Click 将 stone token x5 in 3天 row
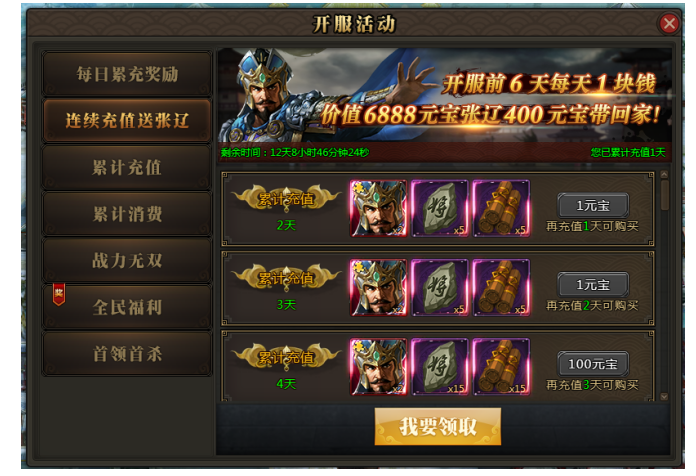Image resolution: width=696 pixels, height=476 pixels. [x=439, y=288]
